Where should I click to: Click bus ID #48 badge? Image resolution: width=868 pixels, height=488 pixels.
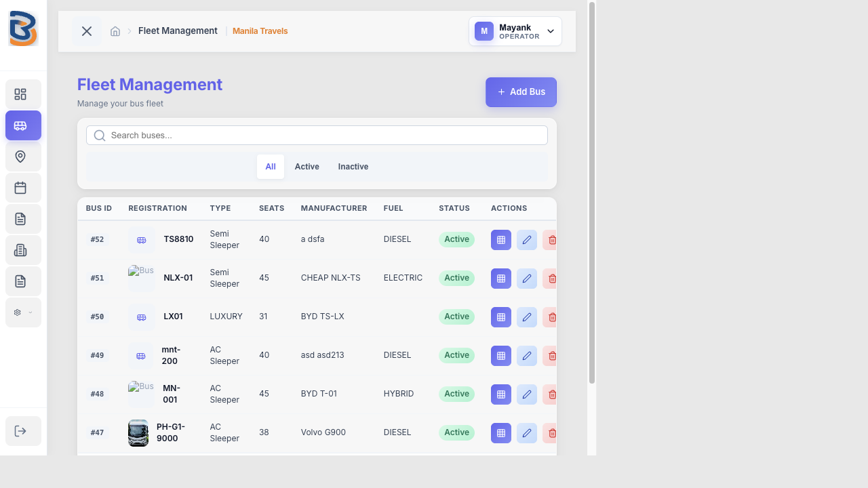pyautogui.click(x=98, y=394)
